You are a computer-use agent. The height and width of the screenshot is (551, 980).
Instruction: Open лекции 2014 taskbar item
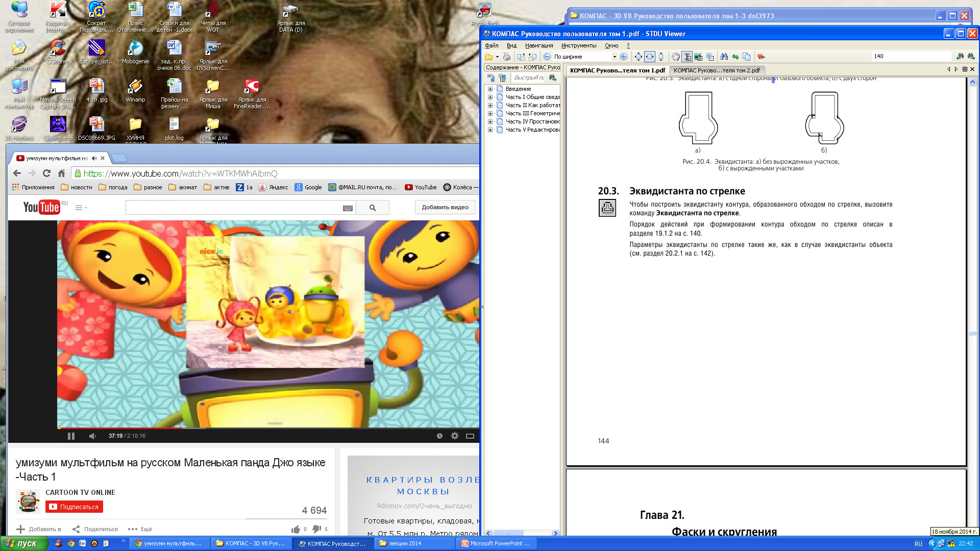(415, 543)
